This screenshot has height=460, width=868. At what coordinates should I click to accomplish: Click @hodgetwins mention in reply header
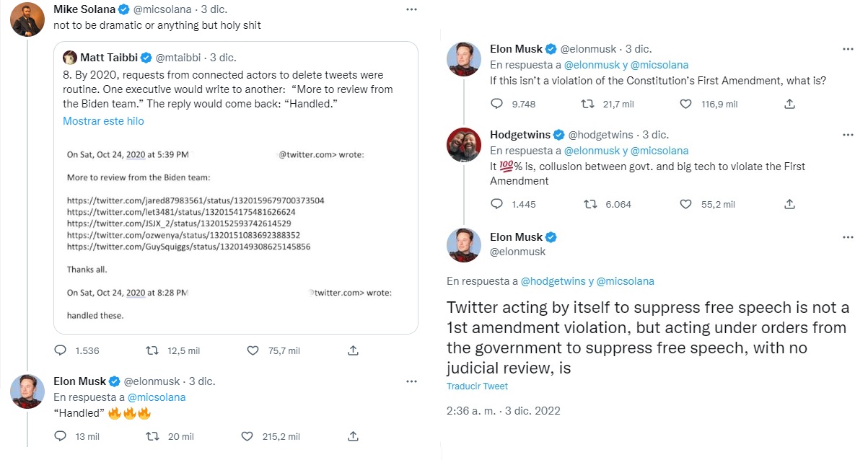(x=551, y=281)
